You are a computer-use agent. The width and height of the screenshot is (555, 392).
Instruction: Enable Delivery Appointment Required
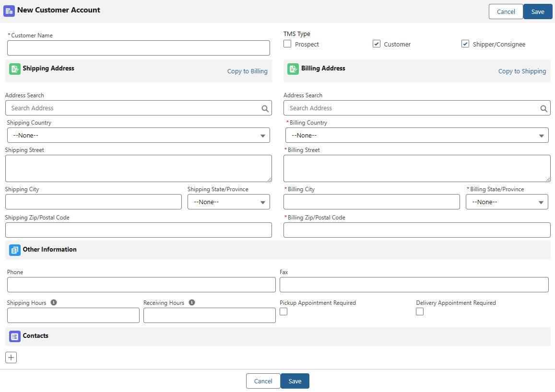(x=420, y=311)
